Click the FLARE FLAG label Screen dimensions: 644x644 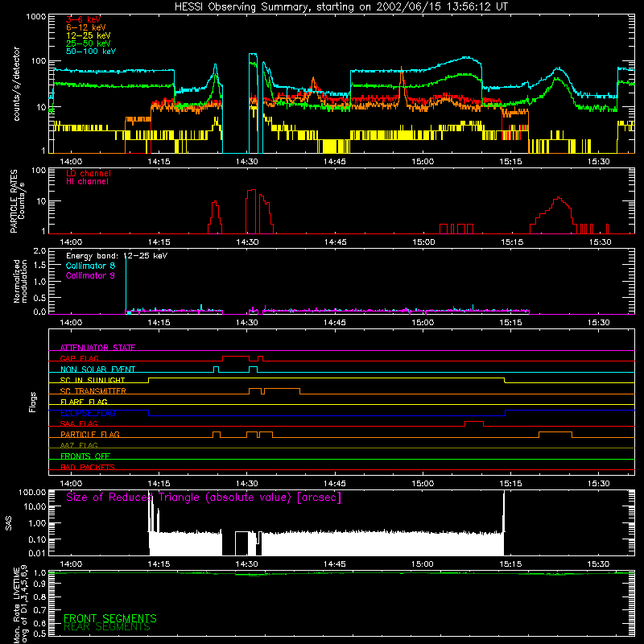pos(84,402)
